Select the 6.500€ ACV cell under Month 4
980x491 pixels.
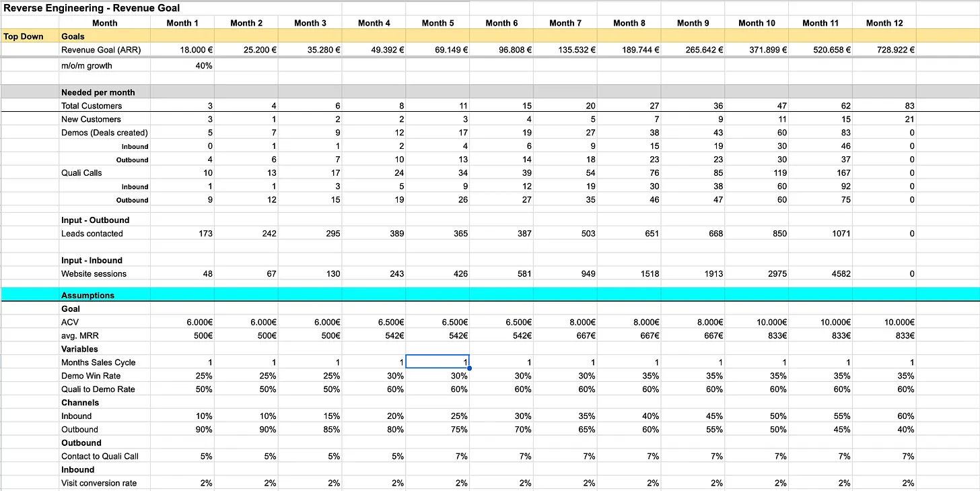[x=392, y=322]
